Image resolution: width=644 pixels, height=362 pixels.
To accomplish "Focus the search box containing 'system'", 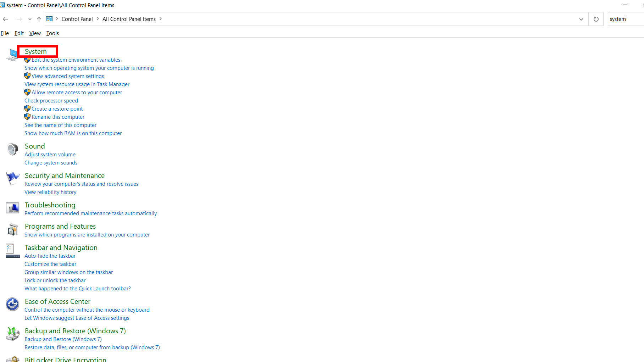I will click(x=626, y=19).
